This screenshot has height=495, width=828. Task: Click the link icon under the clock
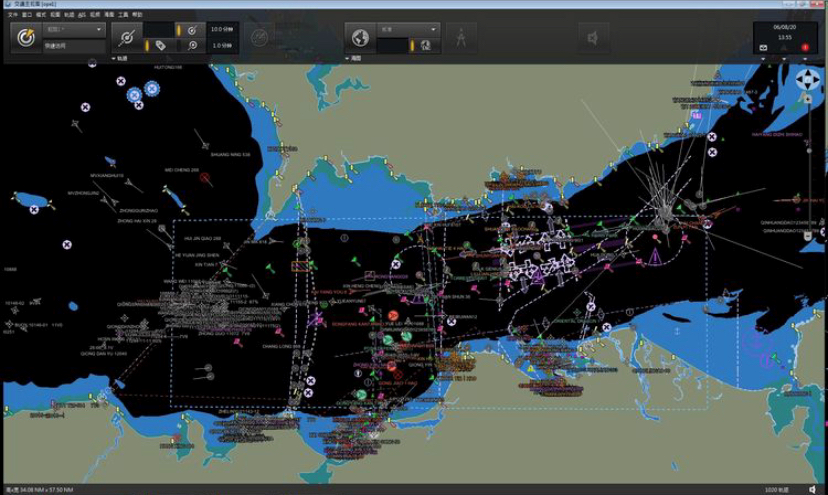click(x=763, y=48)
